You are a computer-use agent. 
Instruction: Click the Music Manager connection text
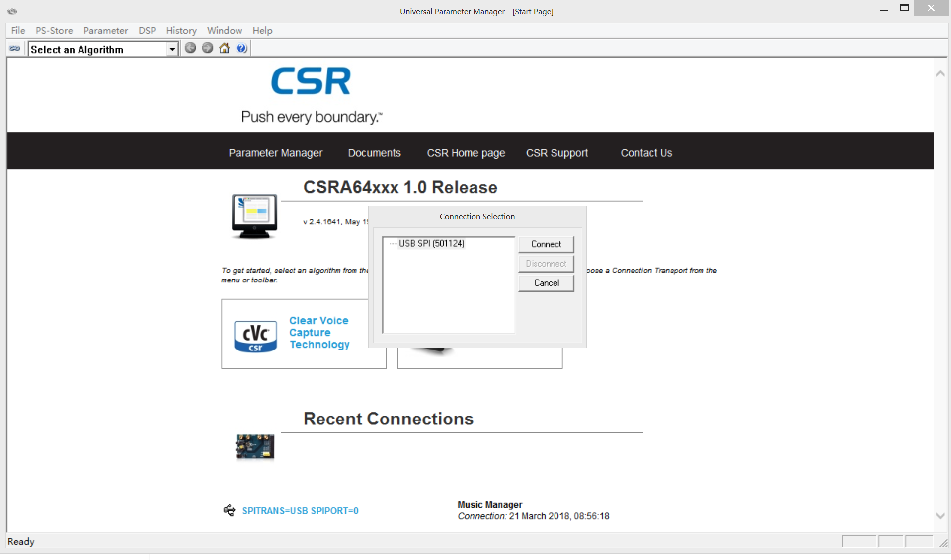click(x=490, y=505)
